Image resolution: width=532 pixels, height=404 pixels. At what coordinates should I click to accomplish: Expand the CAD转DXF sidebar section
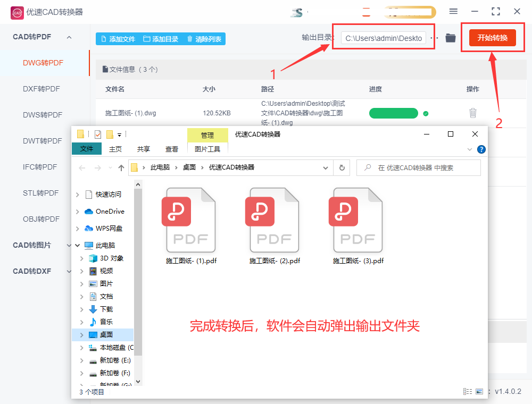[x=69, y=271]
